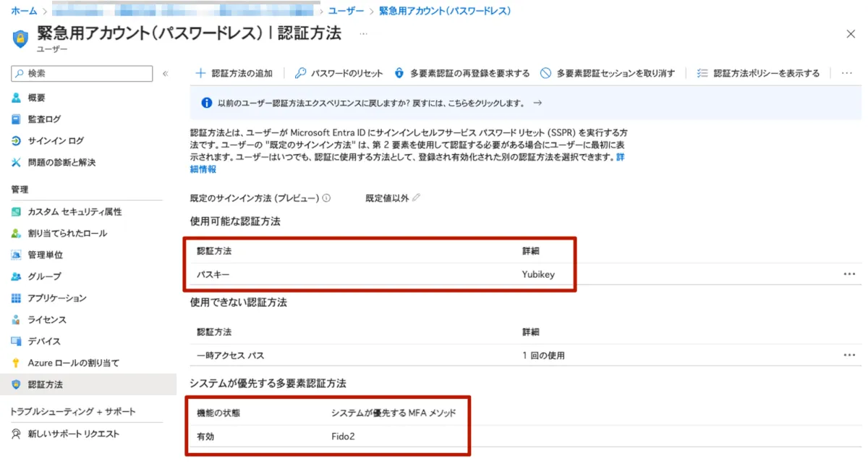Click the plus icon for 認証方法の追加
The width and height of the screenshot is (868, 464).
click(201, 73)
